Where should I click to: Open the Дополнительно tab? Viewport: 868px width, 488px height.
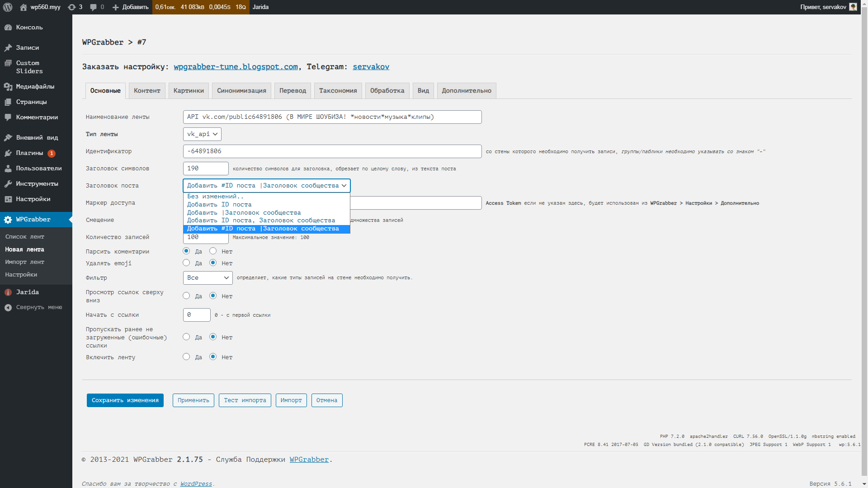[x=467, y=91]
